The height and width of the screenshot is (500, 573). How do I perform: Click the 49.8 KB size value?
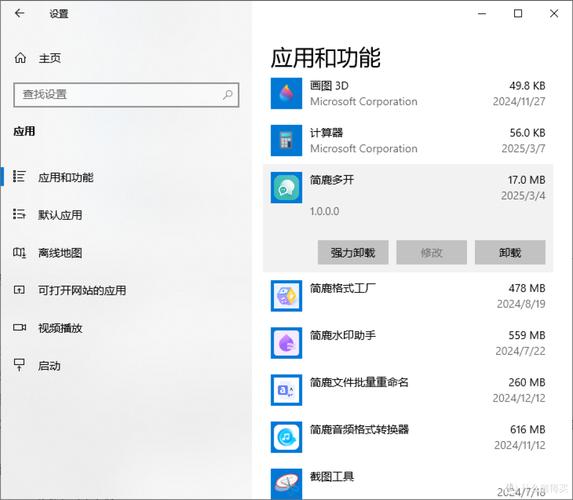point(527,86)
